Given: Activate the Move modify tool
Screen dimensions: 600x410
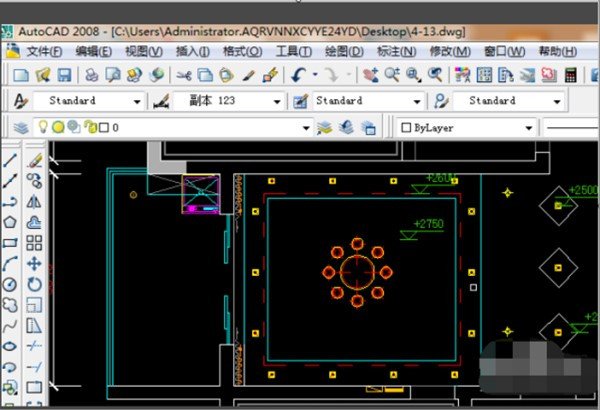Looking at the screenshot, I should pyautogui.click(x=34, y=264).
